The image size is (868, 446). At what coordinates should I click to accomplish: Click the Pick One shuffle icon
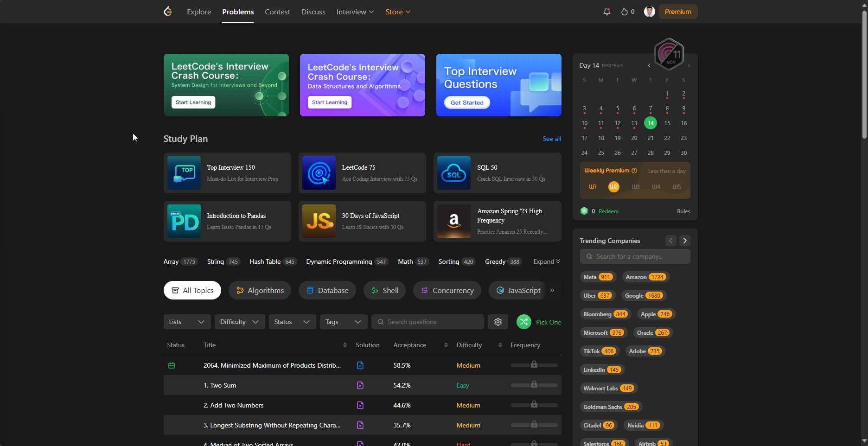(x=524, y=322)
